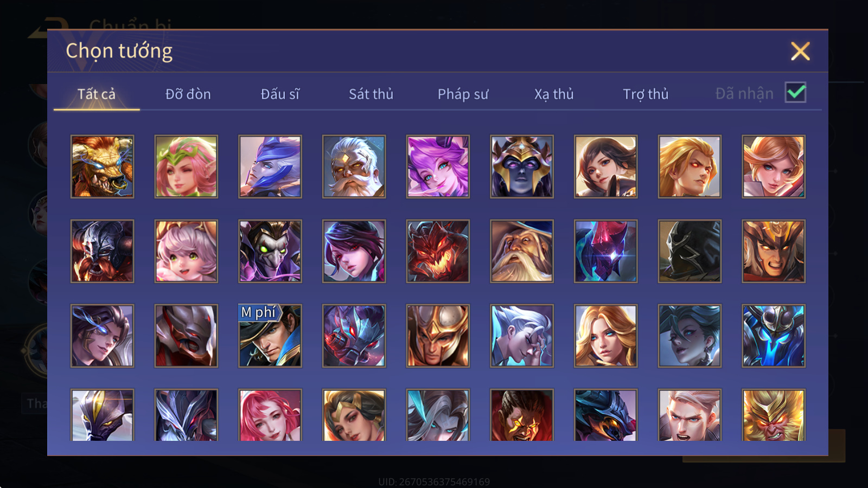Choose the dark horned-helmet purple-faced hero
Image resolution: width=868 pixels, height=488 pixels.
click(x=522, y=166)
